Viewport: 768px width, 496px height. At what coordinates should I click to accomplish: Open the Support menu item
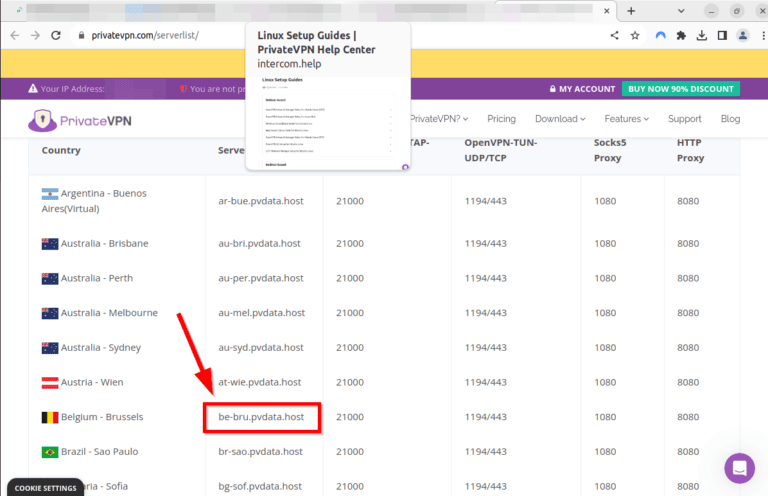click(x=684, y=119)
